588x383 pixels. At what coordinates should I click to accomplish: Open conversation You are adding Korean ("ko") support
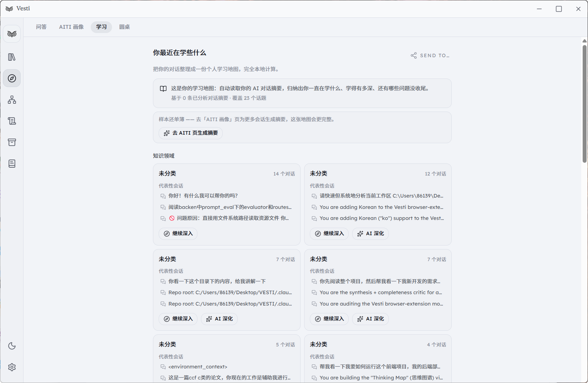pyautogui.click(x=378, y=218)
